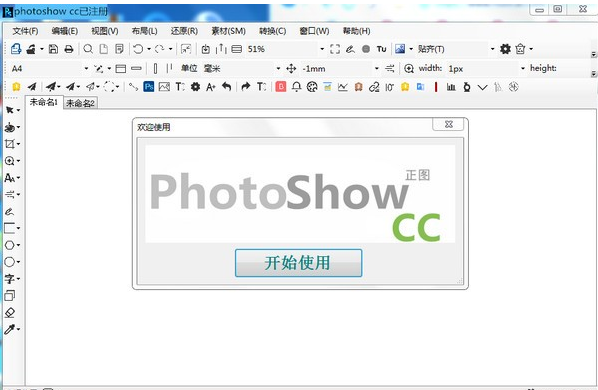The height and width of the screenshot is (390, 598).
Task: Click the PhotoShow CC logo banner
Action: (300, 194)
